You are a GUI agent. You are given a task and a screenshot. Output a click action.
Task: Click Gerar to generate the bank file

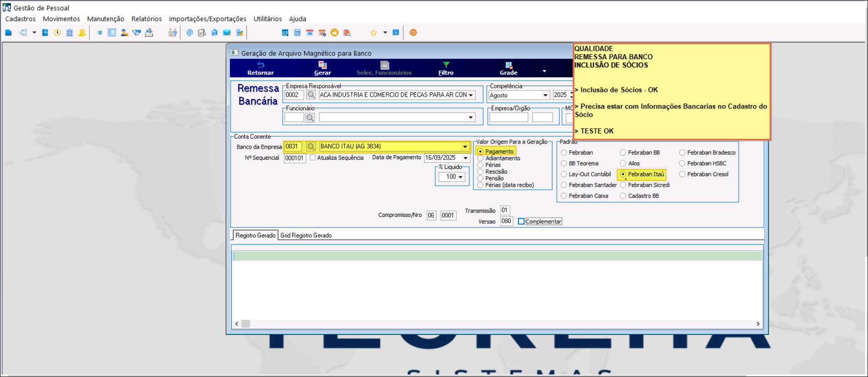coord(322,68)
